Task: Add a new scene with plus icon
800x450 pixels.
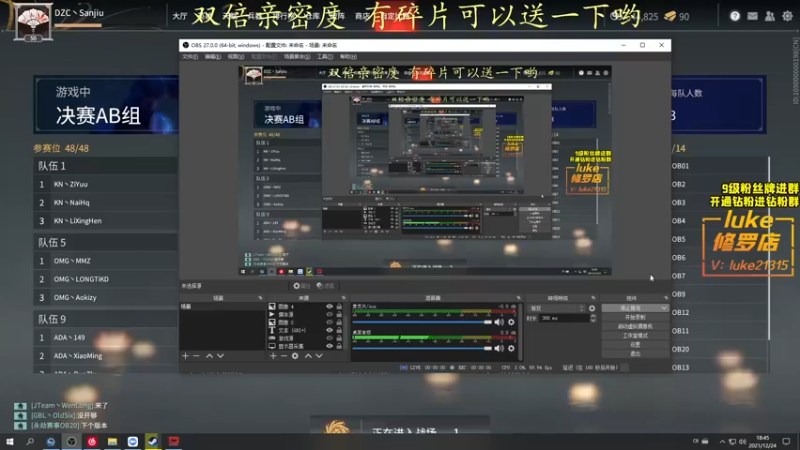Action: tap(185, 356)
